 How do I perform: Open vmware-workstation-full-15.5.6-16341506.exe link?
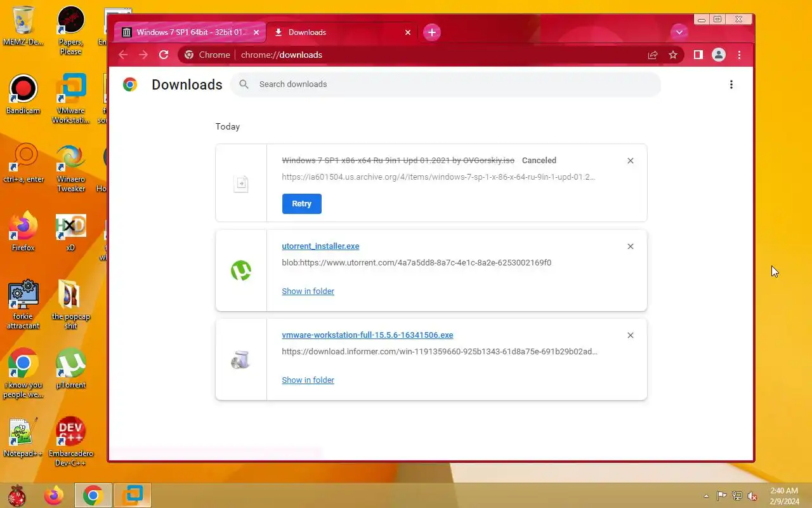[367, 335]
